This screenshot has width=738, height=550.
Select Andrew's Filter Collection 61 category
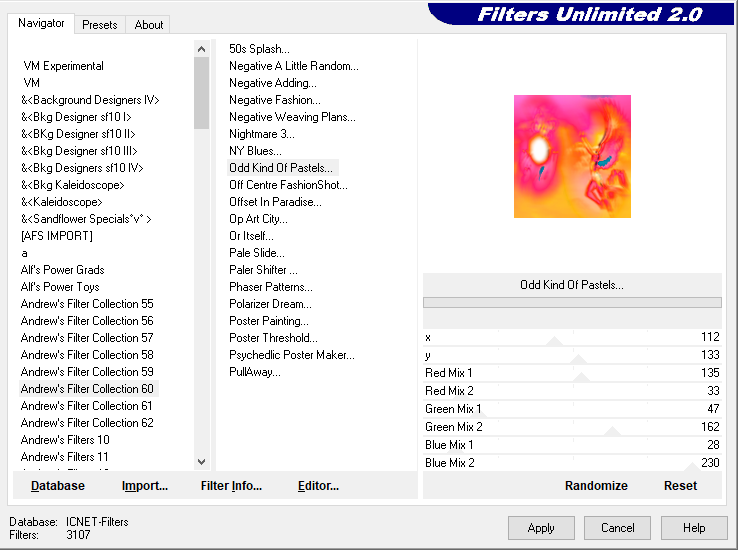coord(87,406)
